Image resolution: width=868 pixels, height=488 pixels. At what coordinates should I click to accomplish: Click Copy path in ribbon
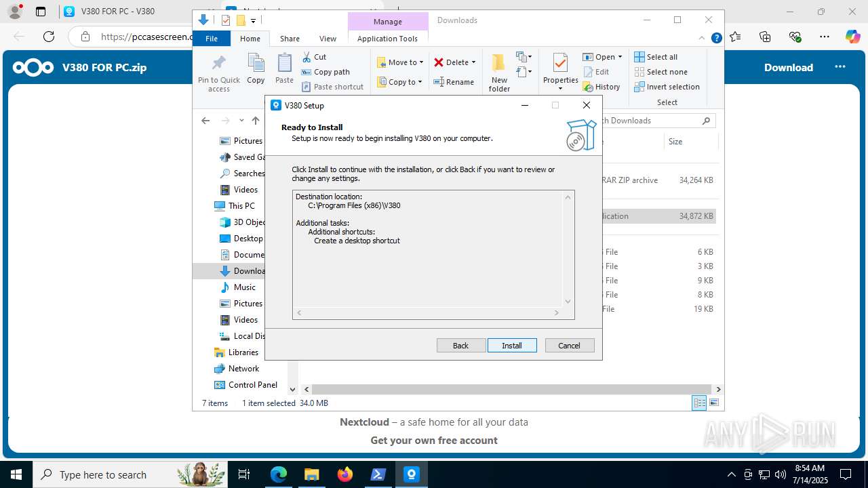(x=325, y=72)
